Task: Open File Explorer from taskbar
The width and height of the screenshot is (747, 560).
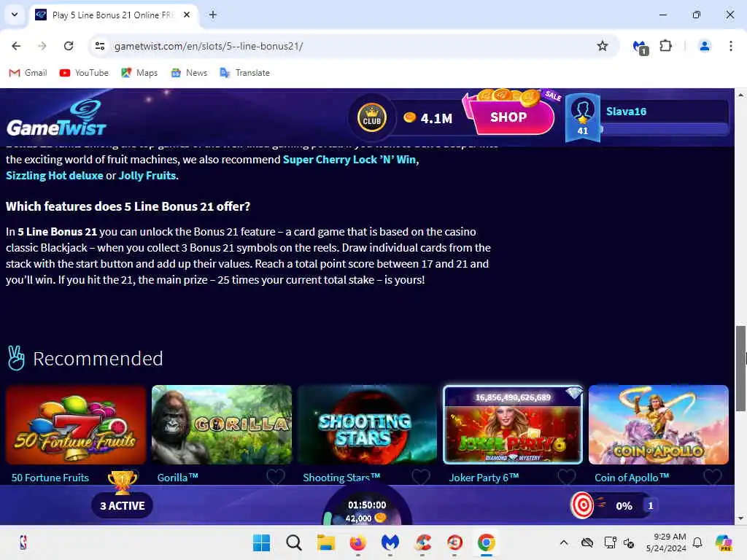Action: point(326,542)
